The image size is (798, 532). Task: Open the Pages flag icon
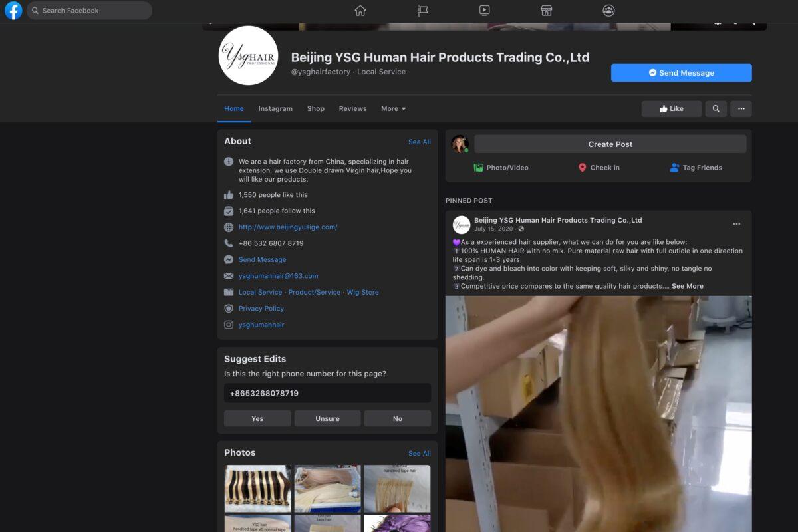(x=422, y=11)
